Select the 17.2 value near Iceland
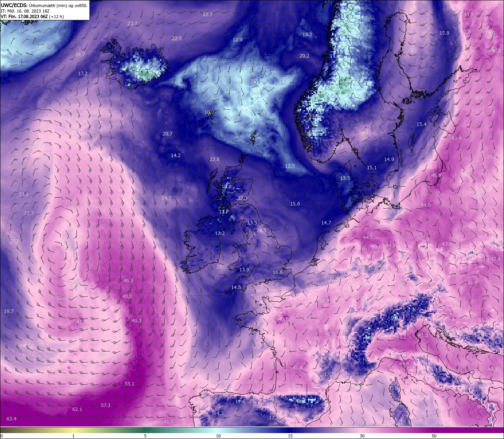Screen dimensions: 504x439 (x=83, y=74)
